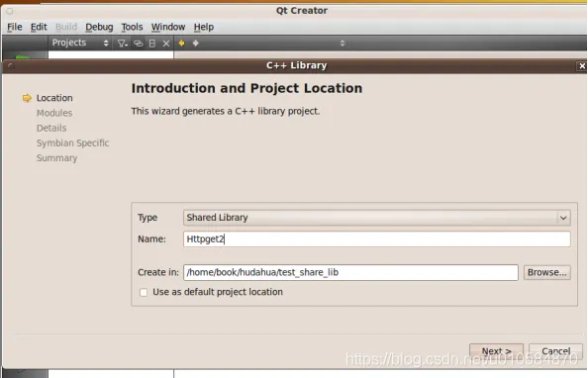Open the filter tree menu icon
Image resolution: width=588 pixels, height=378 pixels.
click(122, 44)
